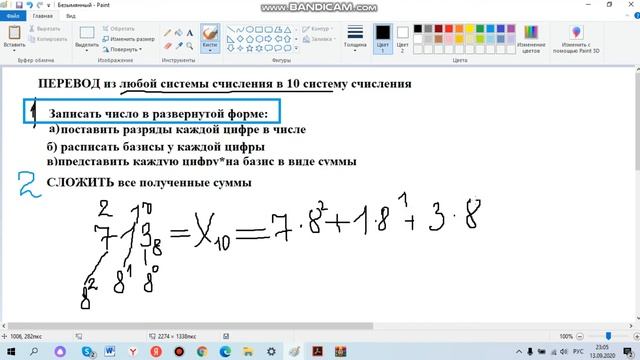Pick the yellow color swatch
Viewport: 640px width, 360px height.
(x=470, y=29)
